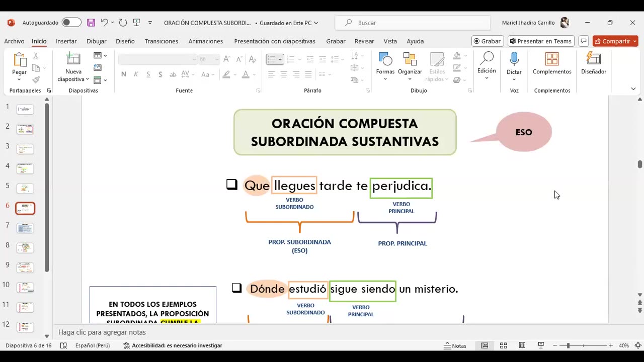The image size is (644, 362).
Task: Open Complementos add-ins icon
Action: coord(552,59)
